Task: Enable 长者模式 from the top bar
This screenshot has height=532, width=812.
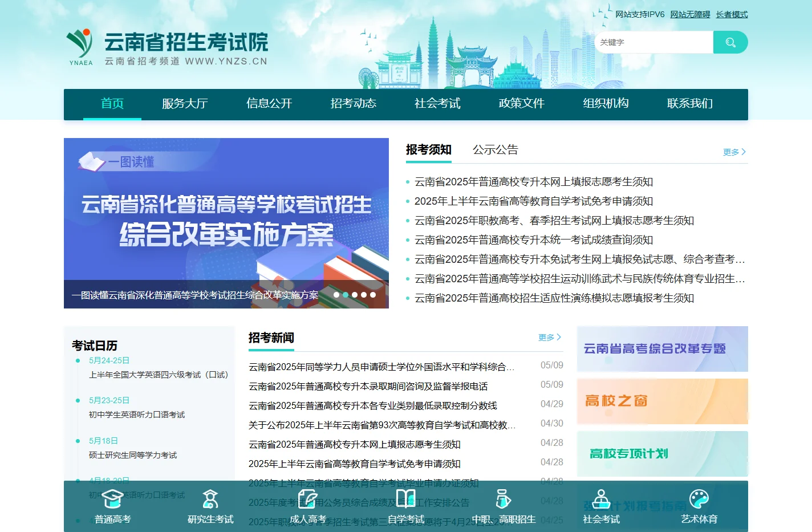Action: click(732, 14)
